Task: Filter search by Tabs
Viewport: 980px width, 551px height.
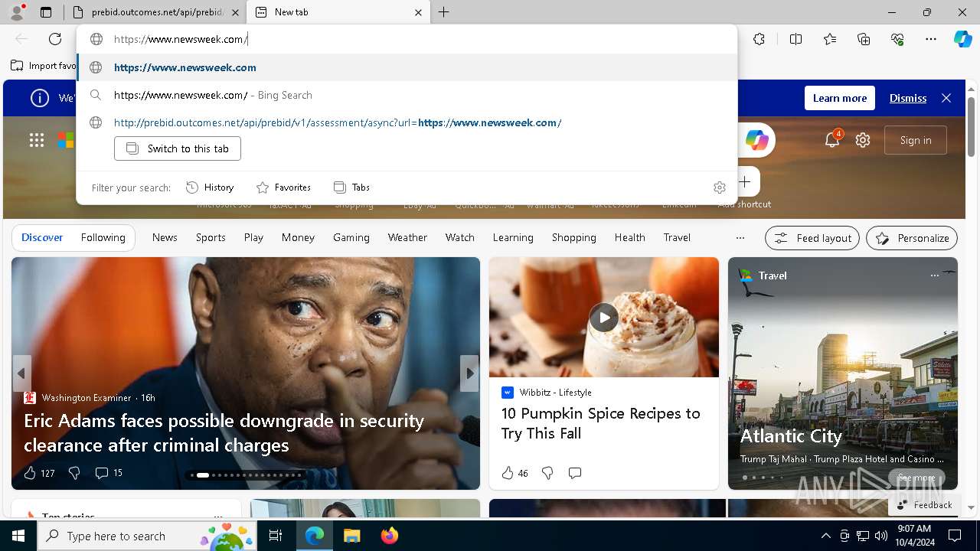Action: pos(352,187)
